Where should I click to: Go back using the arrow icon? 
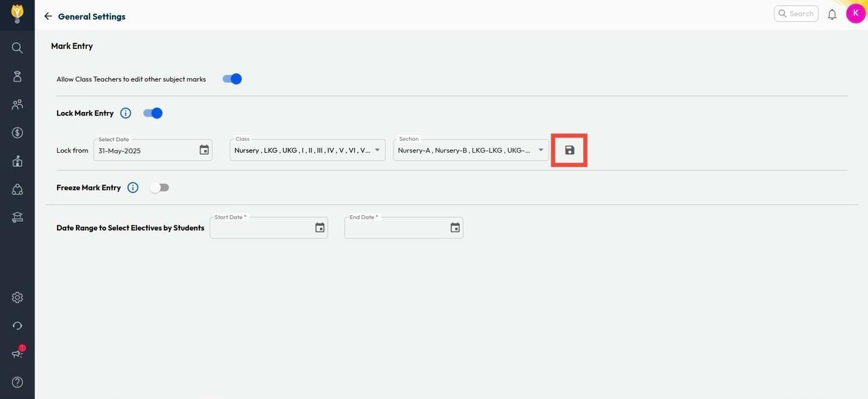[48, 16]
